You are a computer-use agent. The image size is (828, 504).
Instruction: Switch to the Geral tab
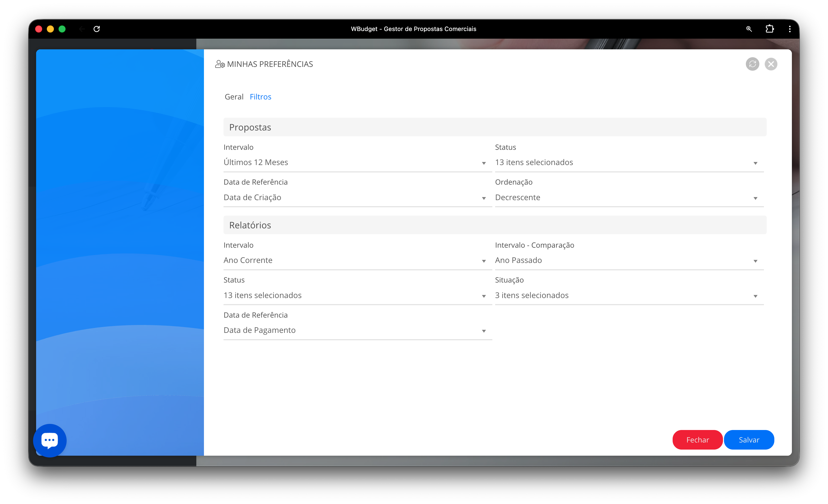(x=234, y=97)
